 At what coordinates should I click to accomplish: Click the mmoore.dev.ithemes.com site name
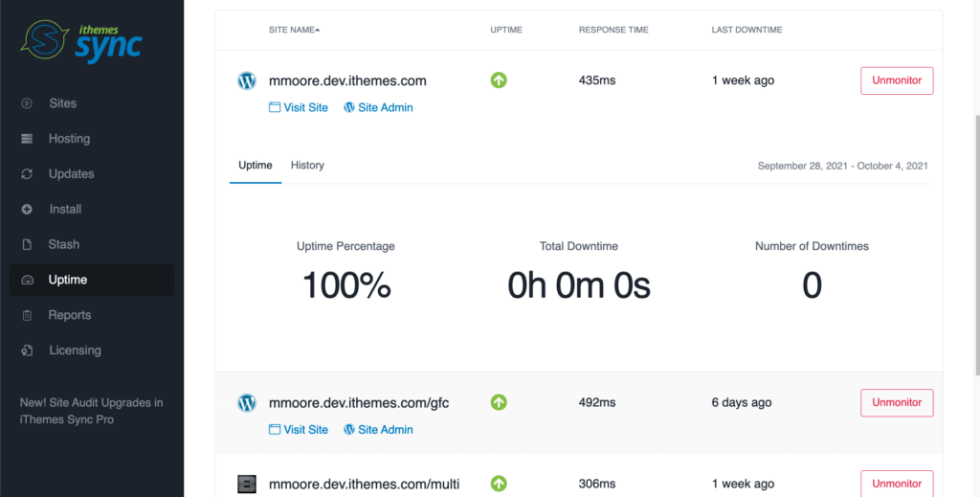(347, 80)
